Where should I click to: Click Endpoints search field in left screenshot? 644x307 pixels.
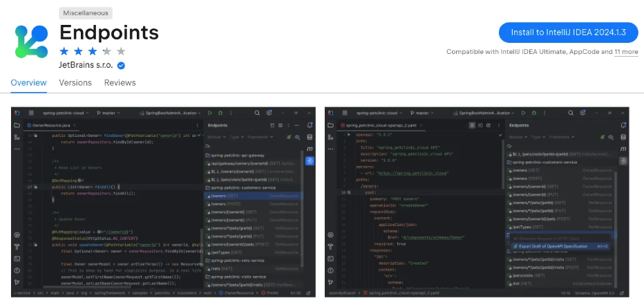(x=253, y=146)
